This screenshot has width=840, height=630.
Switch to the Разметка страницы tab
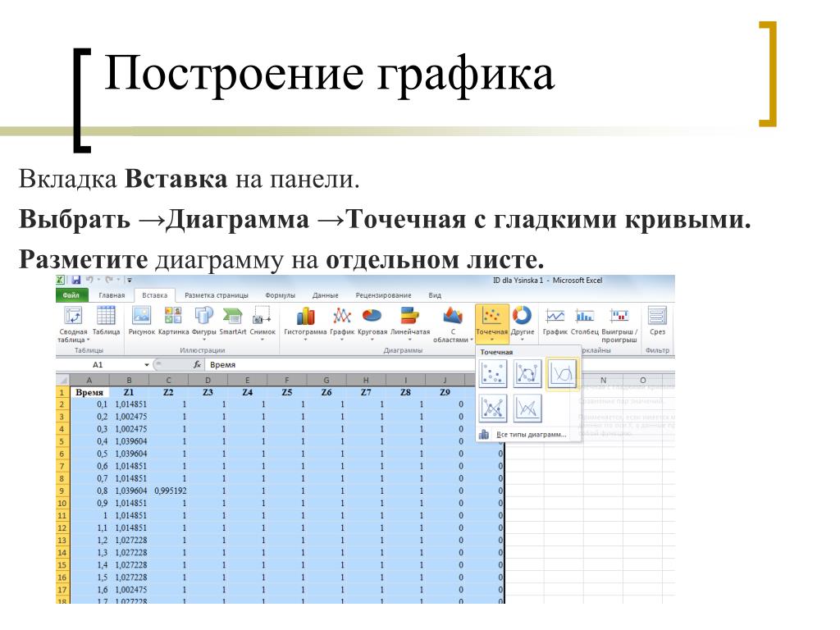pos(217,295)
